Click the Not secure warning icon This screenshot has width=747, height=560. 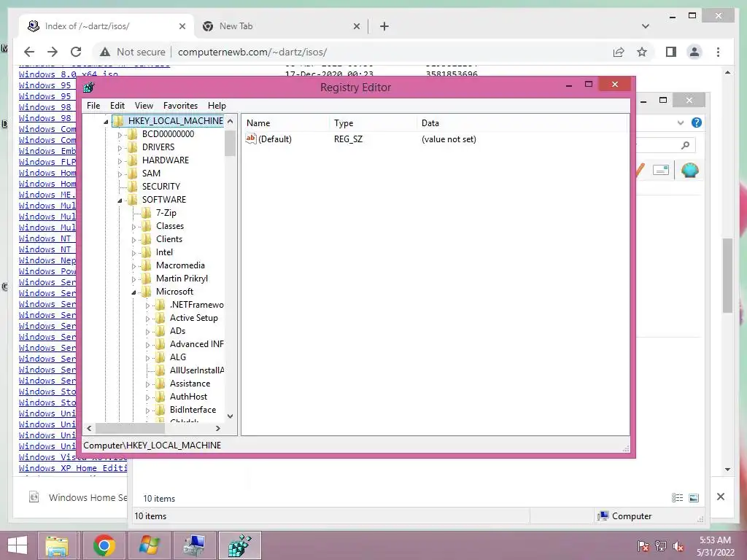pyautogui.click(x=105, y=52)
